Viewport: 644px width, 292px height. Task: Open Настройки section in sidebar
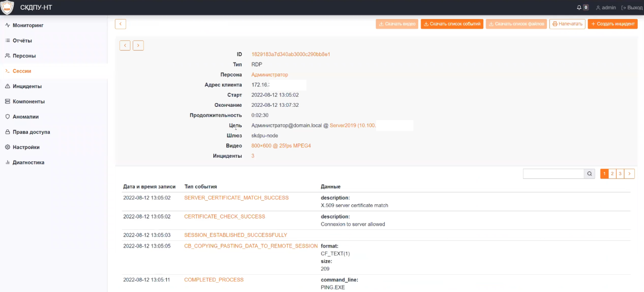[x=26, y=147]
